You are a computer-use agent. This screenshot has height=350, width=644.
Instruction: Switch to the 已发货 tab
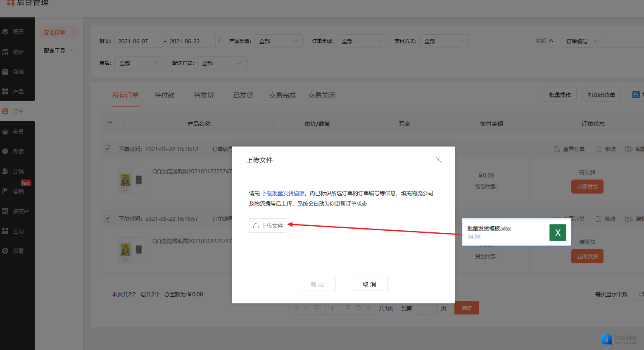point(243,95)
